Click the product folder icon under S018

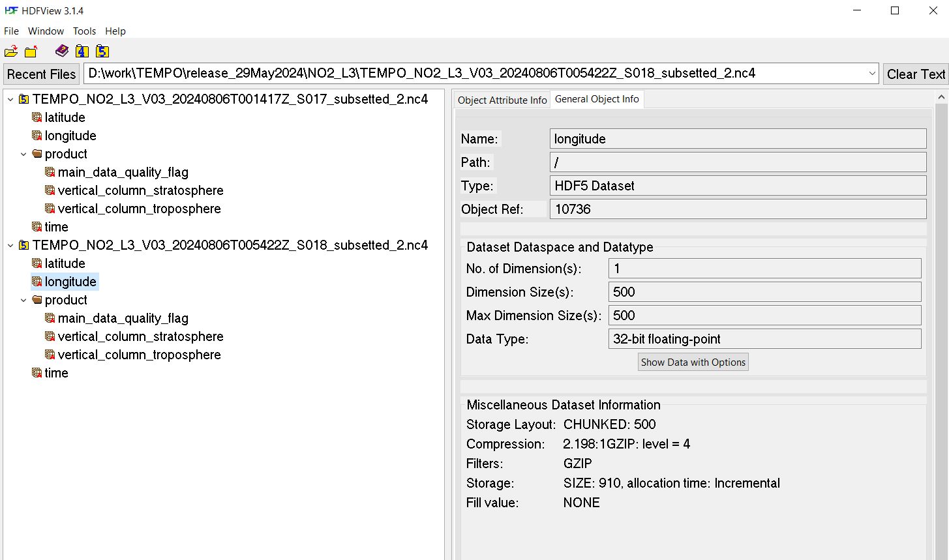point(37,300)
